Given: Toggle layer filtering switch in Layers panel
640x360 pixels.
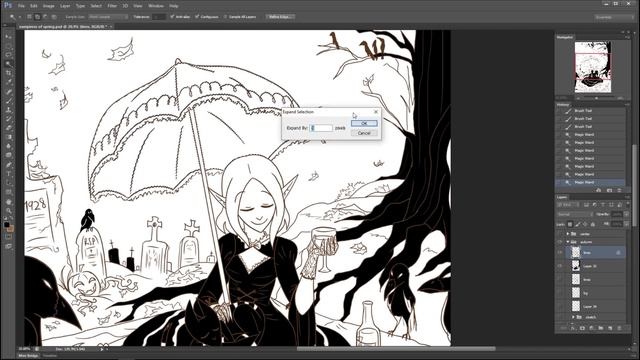Looking at the screenshot, I should click(627, 204).
